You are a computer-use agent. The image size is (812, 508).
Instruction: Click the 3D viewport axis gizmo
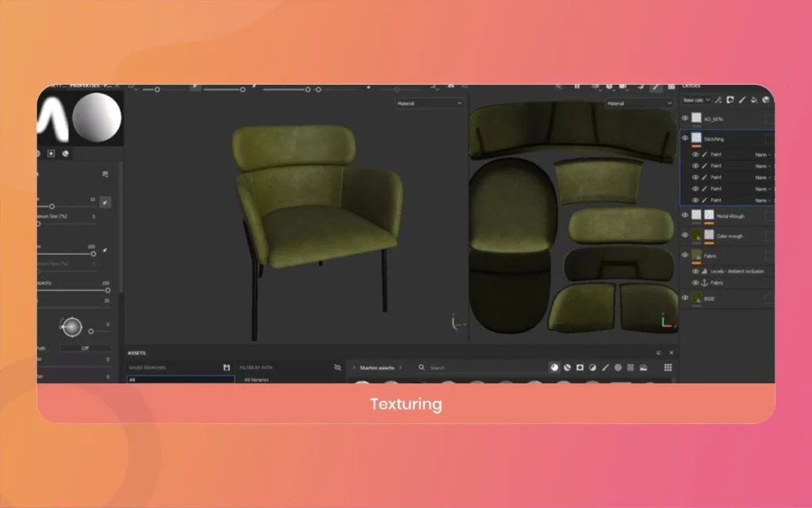(x=456, y=322)
